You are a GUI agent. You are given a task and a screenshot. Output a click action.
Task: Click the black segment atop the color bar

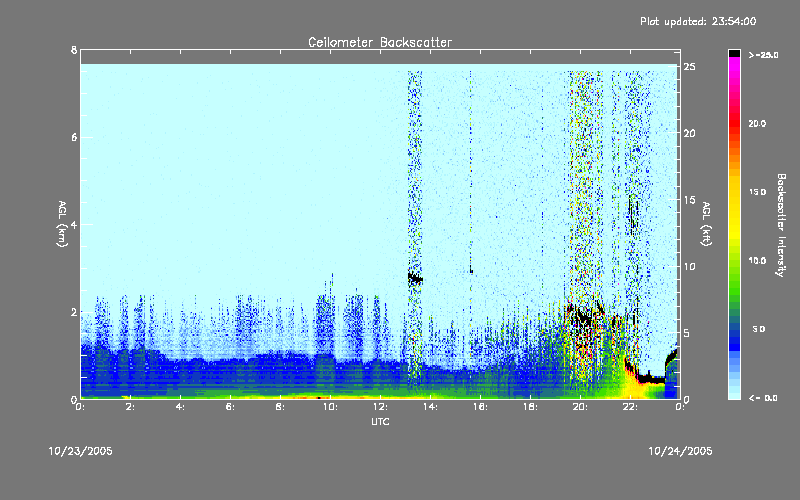734,53
